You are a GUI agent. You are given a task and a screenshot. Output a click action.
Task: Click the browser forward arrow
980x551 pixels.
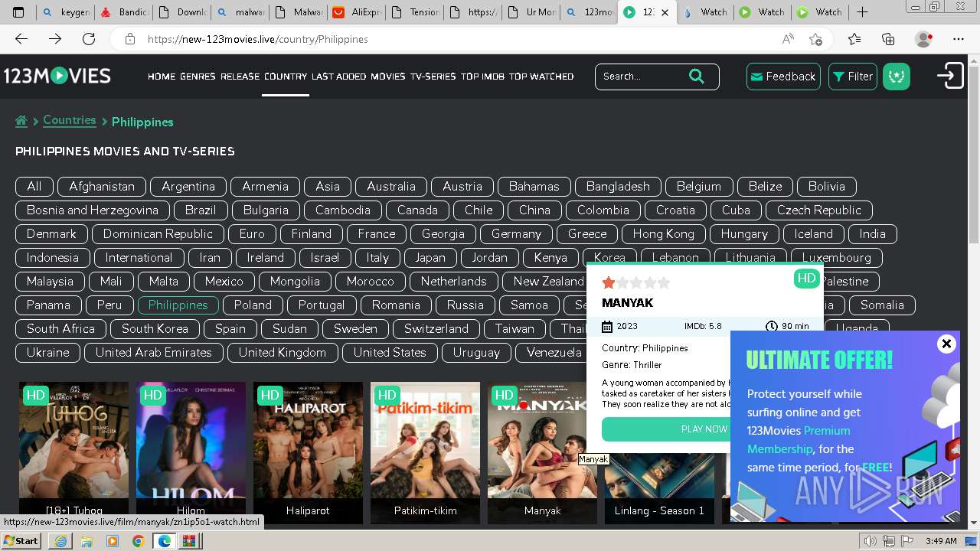click(x=55, y=39)
